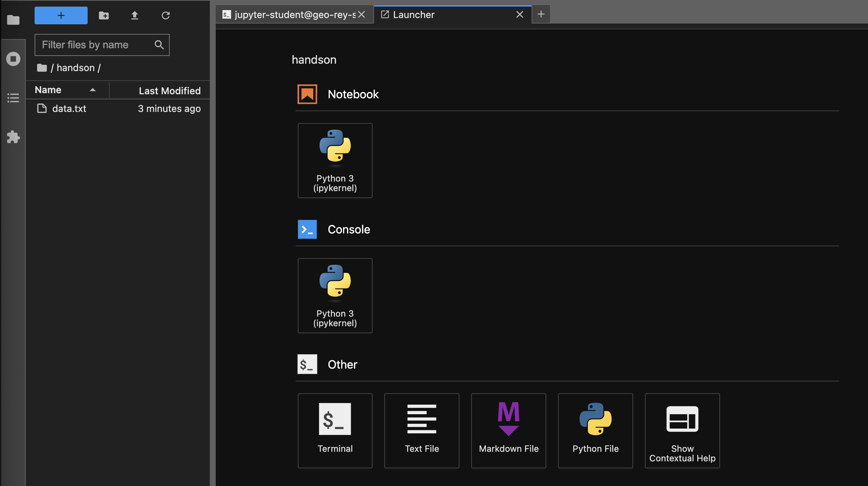
Task: Open the File Browser sidebar icon
Action: coord(13,20)
